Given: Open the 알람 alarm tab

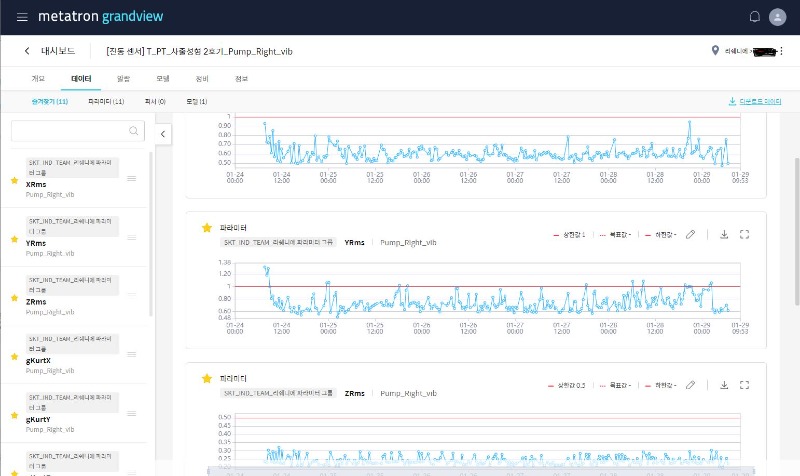Looking at the screenshot, I should tap(123, 79).
